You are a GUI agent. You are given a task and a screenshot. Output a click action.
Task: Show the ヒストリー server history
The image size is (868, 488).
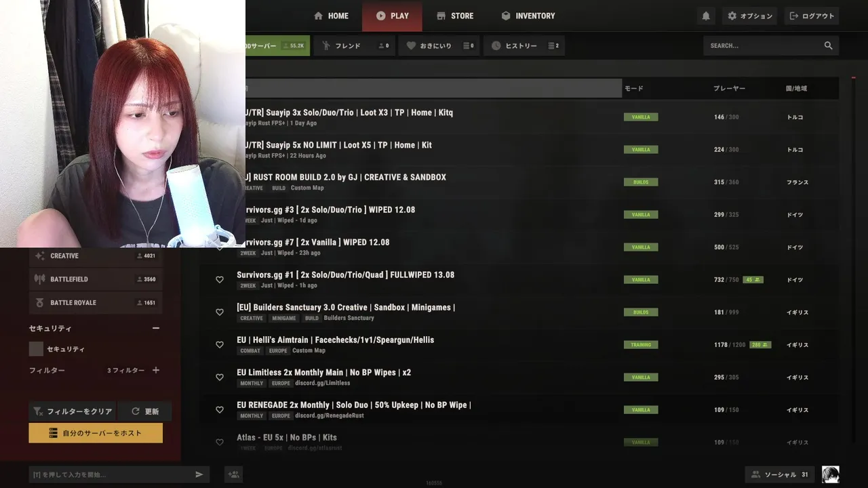(524, 45)
